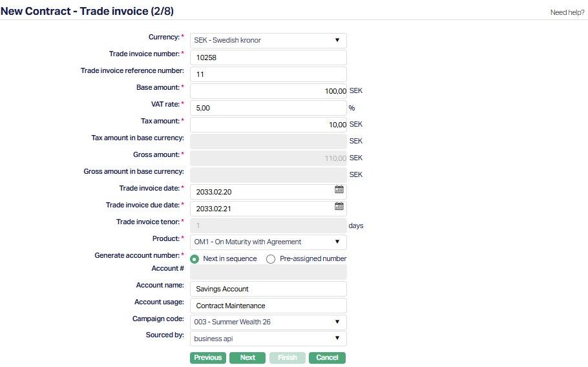Open calendar picker for Trade invoice date
Image resolution: width=588 pixels, height=367 pixels.
click(x=339, y=190)
